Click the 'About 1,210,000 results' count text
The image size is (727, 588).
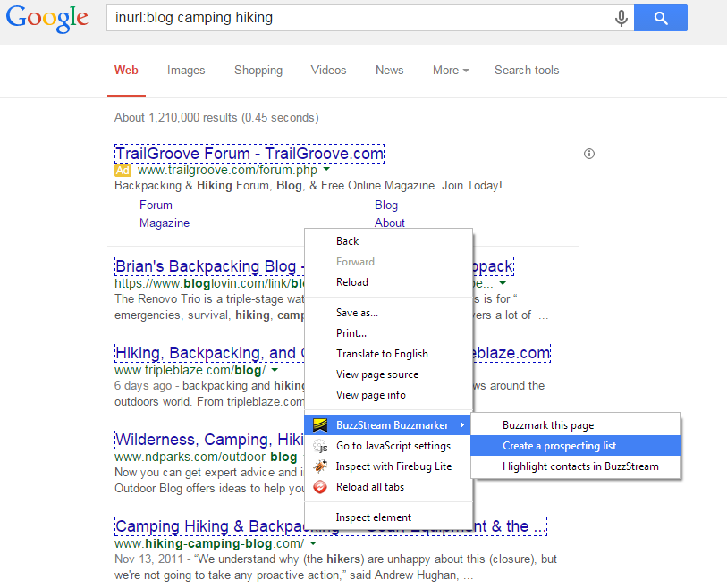(x=216, y=118)
